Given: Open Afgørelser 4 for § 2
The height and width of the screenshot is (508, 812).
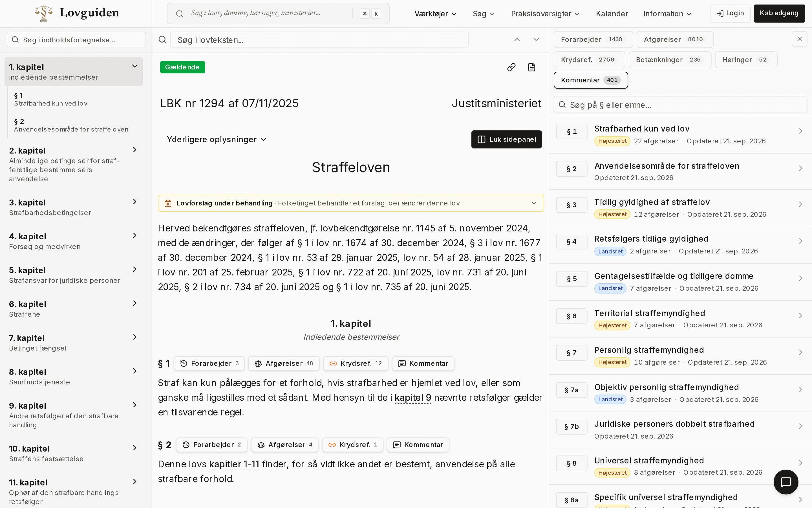Looking at the screenshot, I should (285, 445).
